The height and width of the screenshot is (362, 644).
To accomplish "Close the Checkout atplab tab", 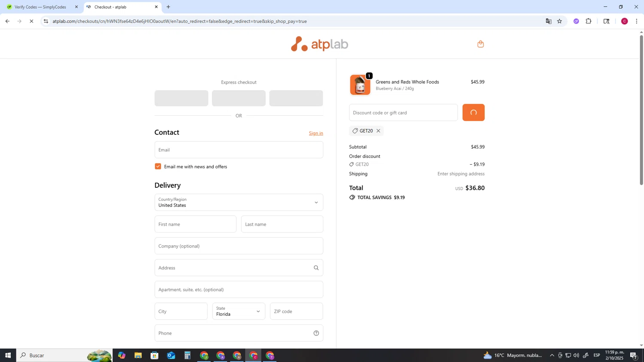I will point(156,7).
